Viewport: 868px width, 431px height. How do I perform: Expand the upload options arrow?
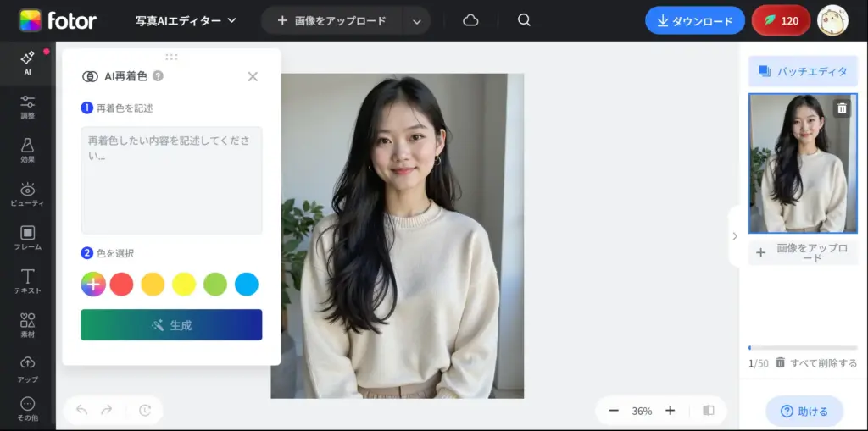417,21
